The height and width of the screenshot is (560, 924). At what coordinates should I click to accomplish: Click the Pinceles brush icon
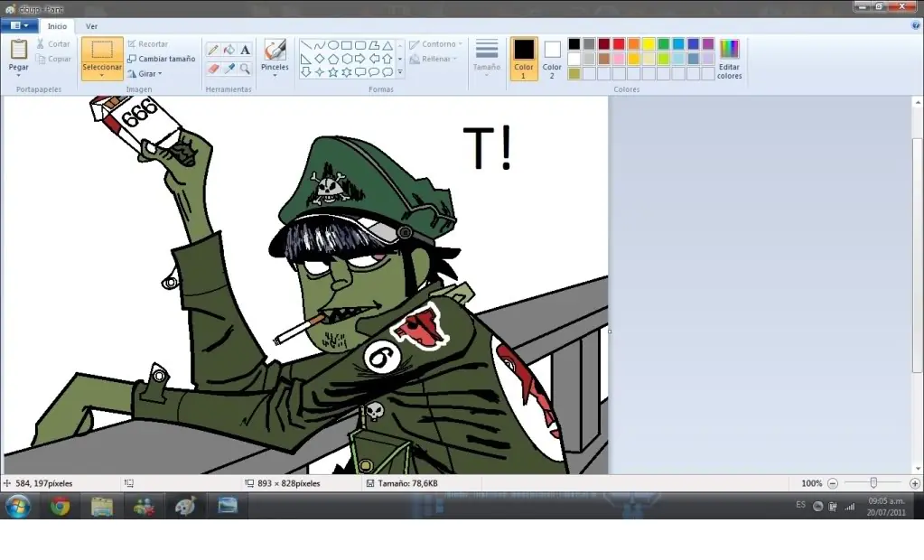point(275,50)
